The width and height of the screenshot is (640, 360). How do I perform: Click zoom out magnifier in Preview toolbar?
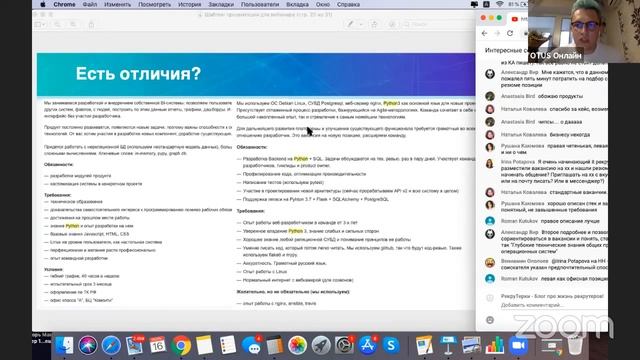click(x=57, y=24)
